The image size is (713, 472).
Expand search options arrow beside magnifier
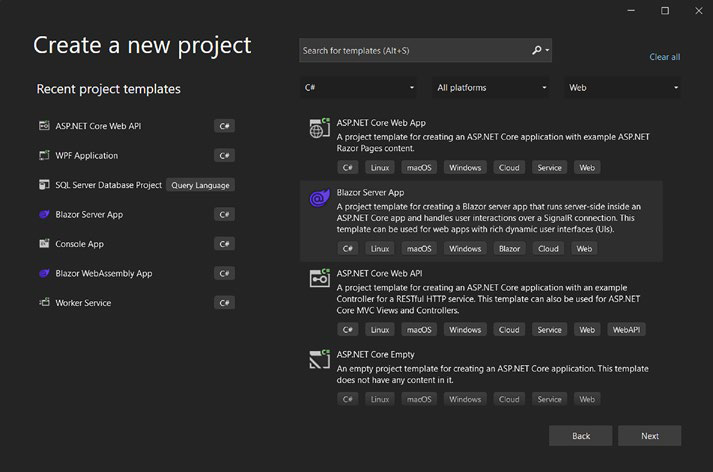pos(547,50)
